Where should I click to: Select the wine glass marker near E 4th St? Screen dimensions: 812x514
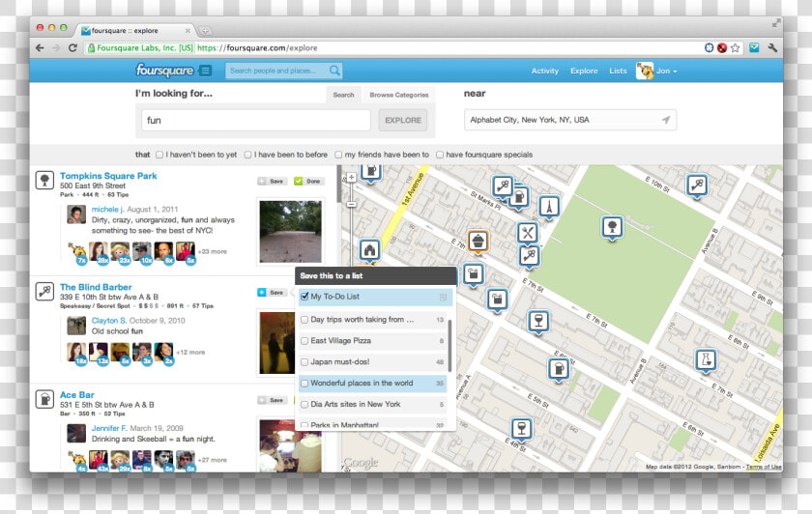point(521,429)
